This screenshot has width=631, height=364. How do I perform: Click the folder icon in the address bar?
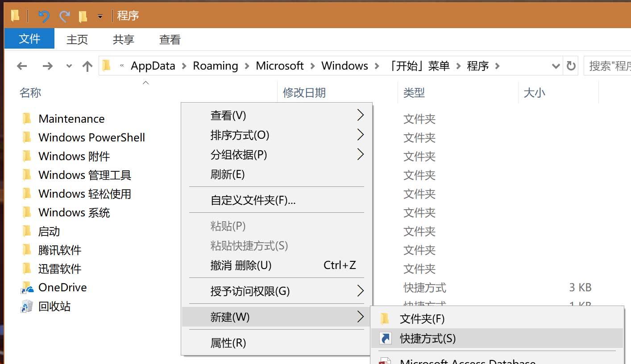point(106,66)
